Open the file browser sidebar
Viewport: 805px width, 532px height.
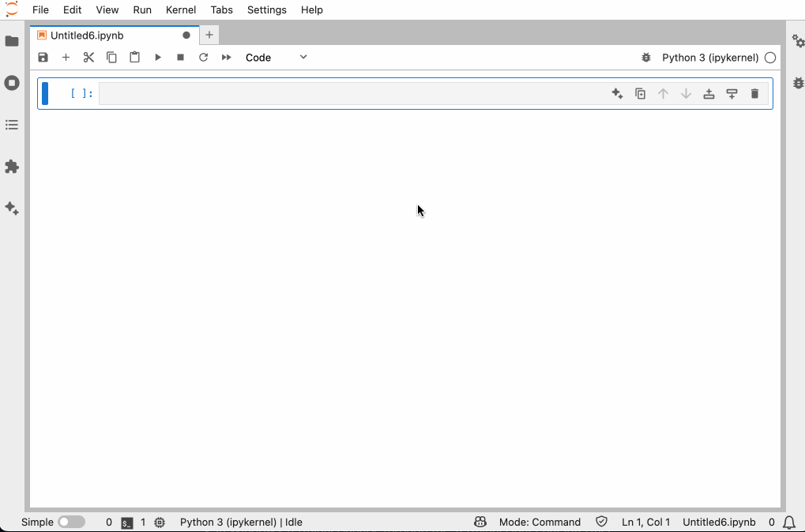[12, 41]
